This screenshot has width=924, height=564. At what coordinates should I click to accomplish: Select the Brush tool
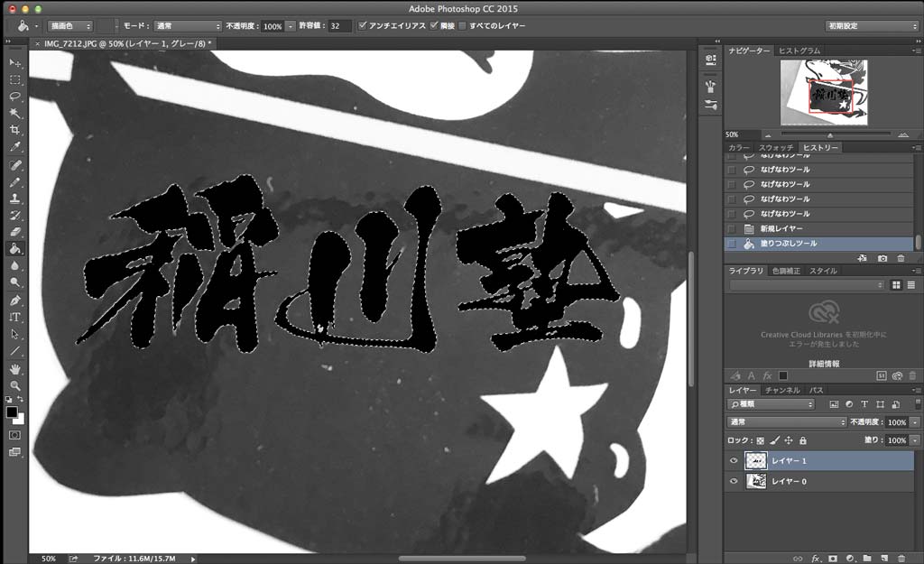click(x=14, y=182)
